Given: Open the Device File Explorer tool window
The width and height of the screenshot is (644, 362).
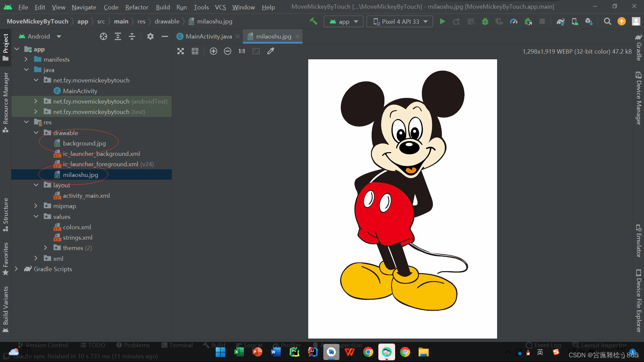Looking at the screenshot, I should click(639, 301).
